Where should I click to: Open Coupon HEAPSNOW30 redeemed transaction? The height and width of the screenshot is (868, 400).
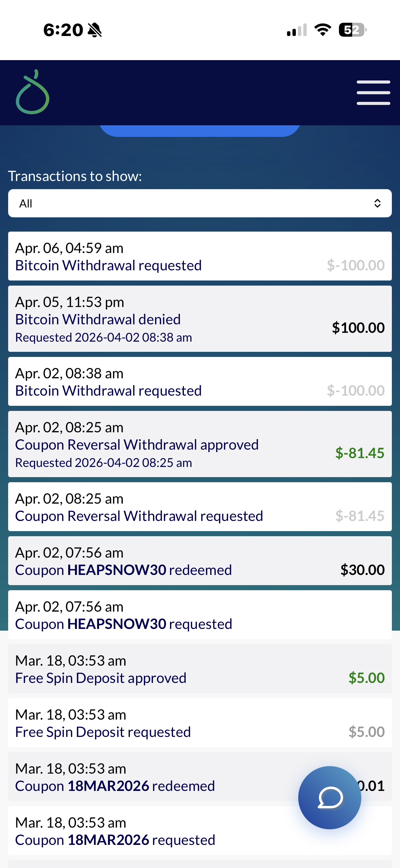click(200, 561)
